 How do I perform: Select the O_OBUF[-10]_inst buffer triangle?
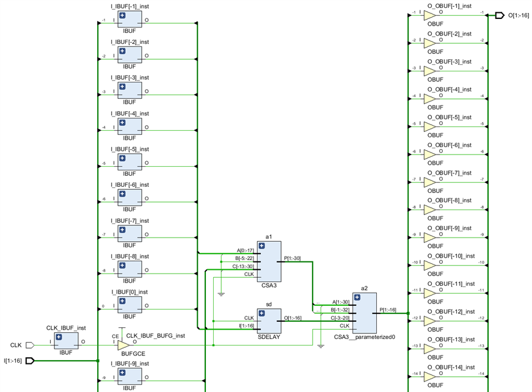click(x=429, y=266)
